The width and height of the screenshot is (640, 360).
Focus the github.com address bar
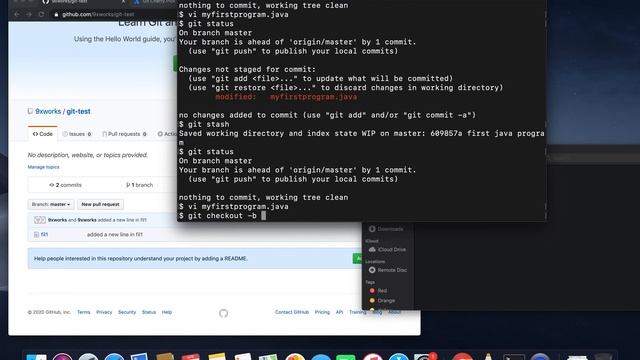[x=98, y=14]
